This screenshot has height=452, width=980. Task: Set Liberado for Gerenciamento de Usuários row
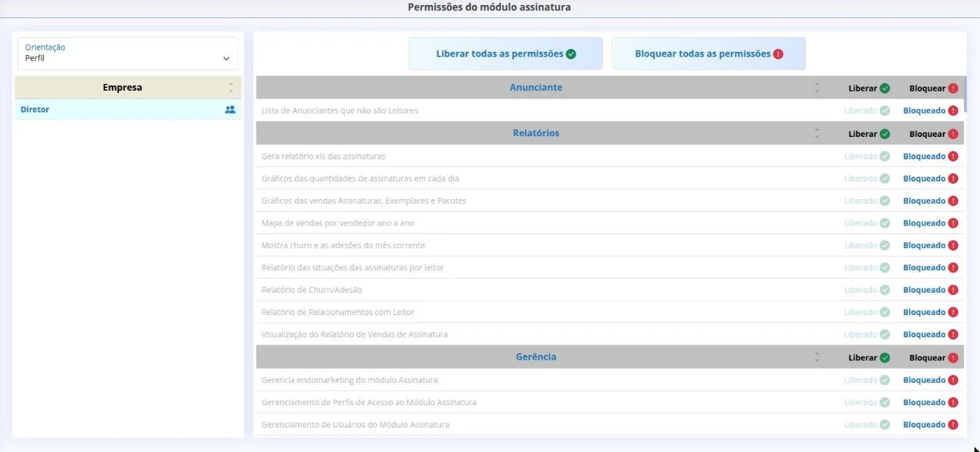[867, 425]
